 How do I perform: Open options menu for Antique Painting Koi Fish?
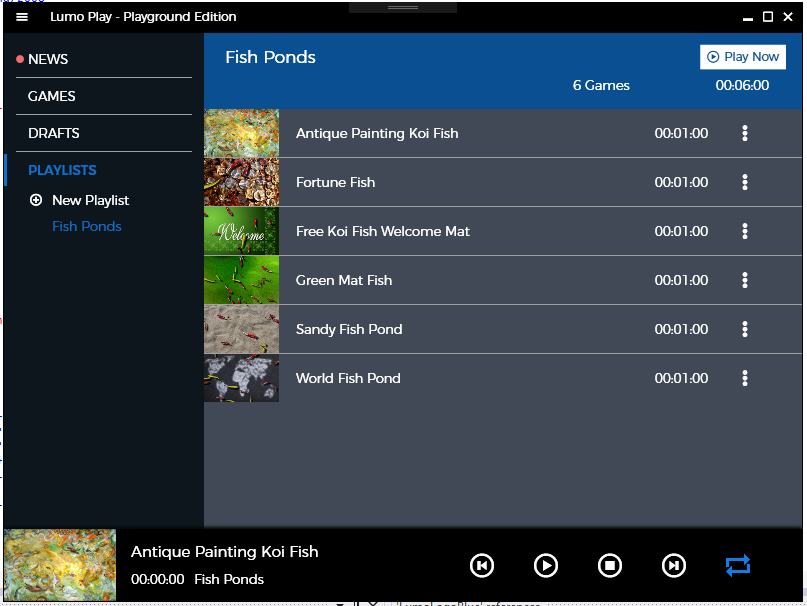pyautogui.click(x=745, y=133)
